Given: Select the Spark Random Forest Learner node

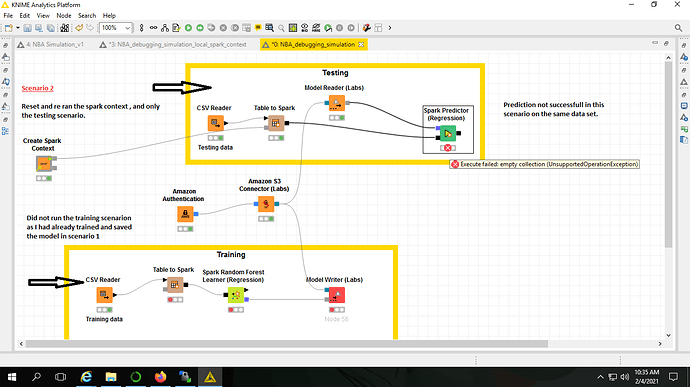Looking at the screenshot, I should (236, 295).
